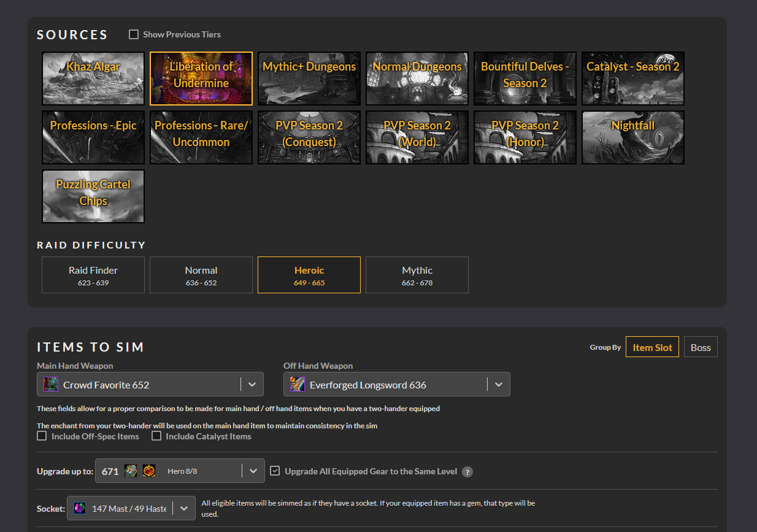The width and height of the screenshot is (757, 532).
Task: Click the second crest icon beside 671
Action: [149, 471]
